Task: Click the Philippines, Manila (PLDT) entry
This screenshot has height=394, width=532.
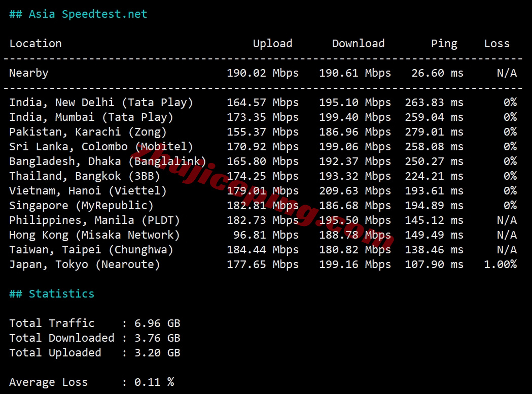Action: [x=94, y=220]
